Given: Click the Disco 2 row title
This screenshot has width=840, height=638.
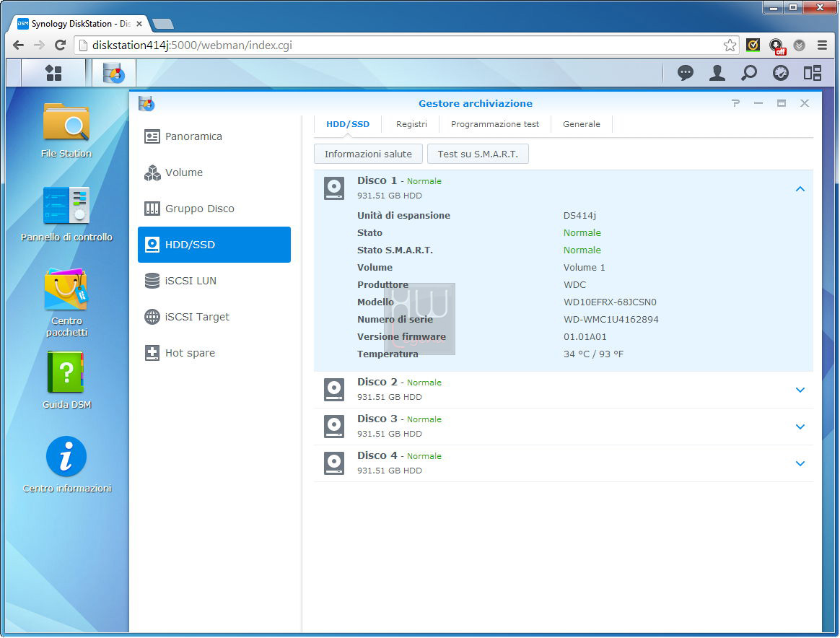Looking at the screenshot, I should click(x=377, y=382).
